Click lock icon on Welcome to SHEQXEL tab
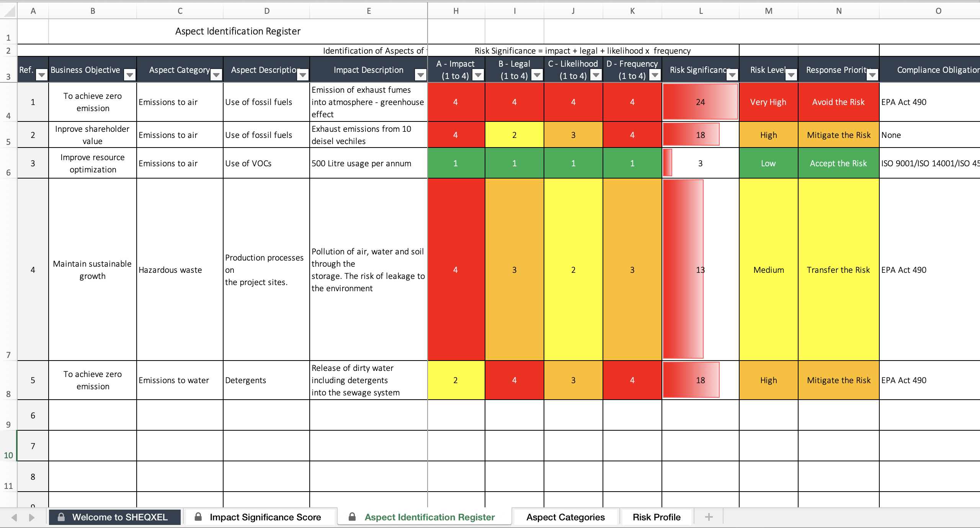Image resolution: width=980 pixels, height=528 pixels. tap(61, 517)
